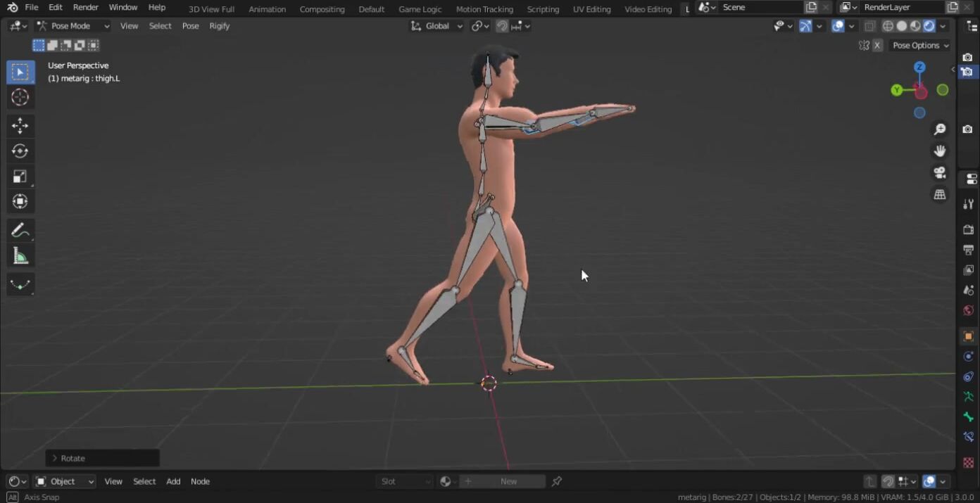
Task: Click the New material button
Action: pos(508,481)
